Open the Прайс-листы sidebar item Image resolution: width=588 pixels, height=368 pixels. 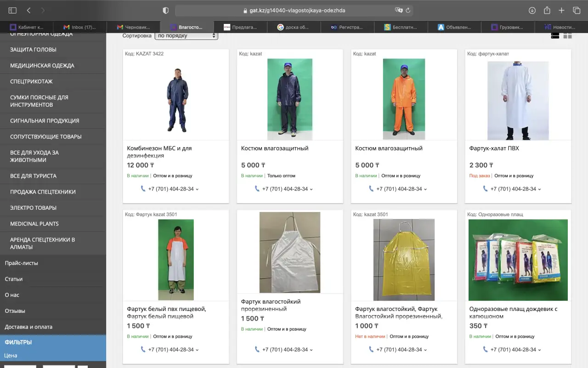tap(22, 263)
